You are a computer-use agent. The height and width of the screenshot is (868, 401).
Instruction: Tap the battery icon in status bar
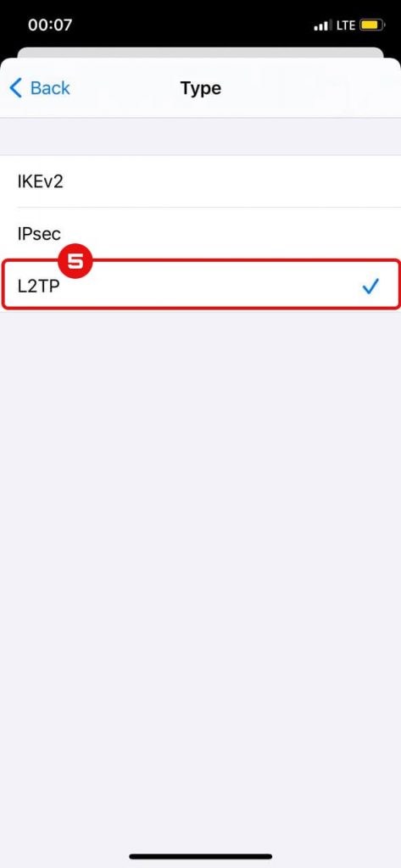(372, 25)
